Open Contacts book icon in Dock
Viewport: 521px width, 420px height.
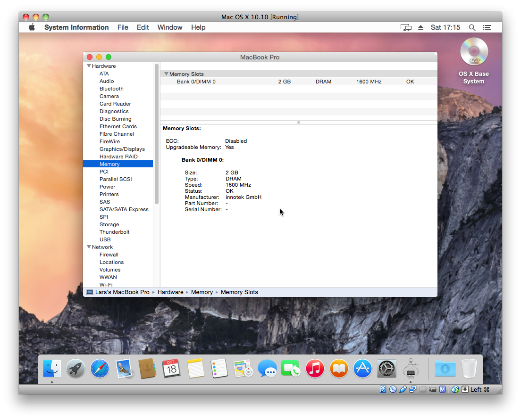[x=148, y=369]
